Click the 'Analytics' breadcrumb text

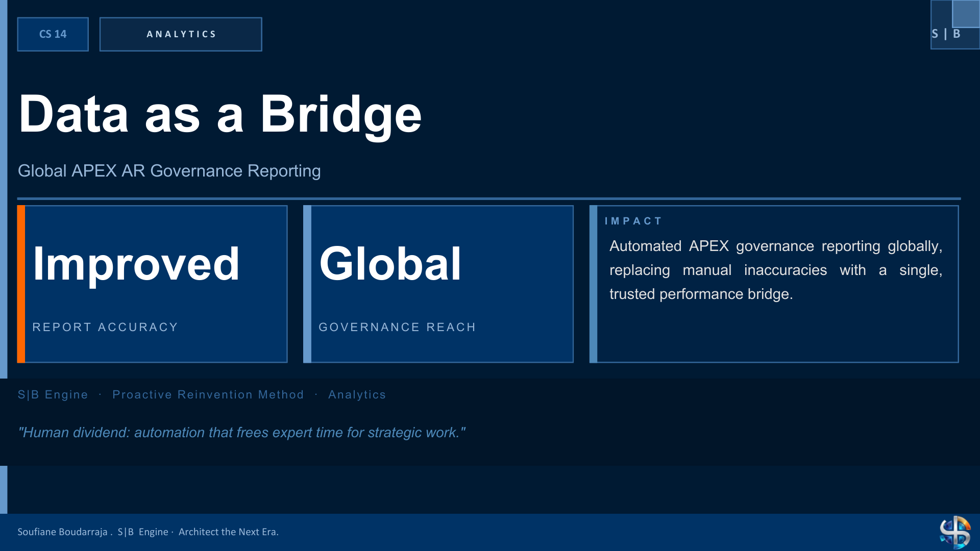357,394
